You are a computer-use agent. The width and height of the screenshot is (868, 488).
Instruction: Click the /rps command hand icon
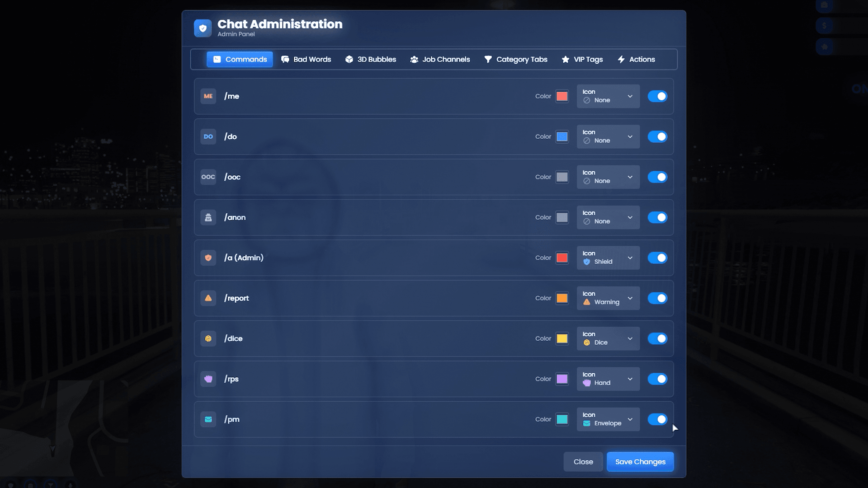[208, 379]
